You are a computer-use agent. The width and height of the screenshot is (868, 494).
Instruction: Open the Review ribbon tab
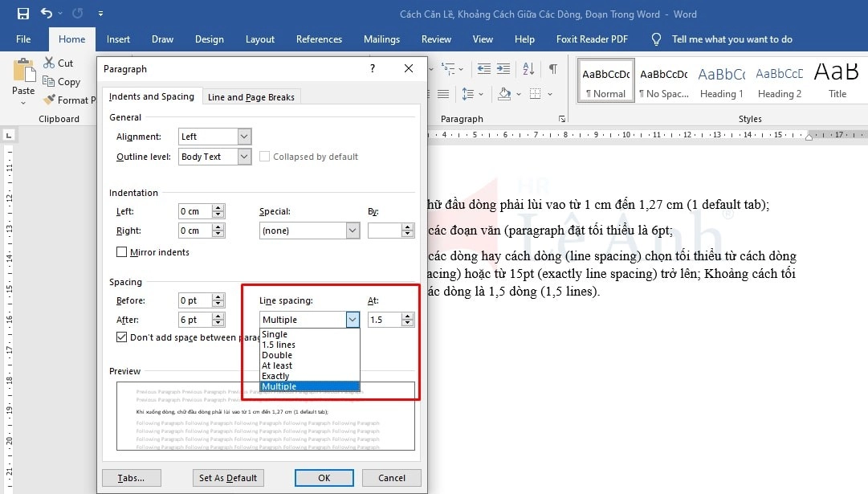point(436,39)
